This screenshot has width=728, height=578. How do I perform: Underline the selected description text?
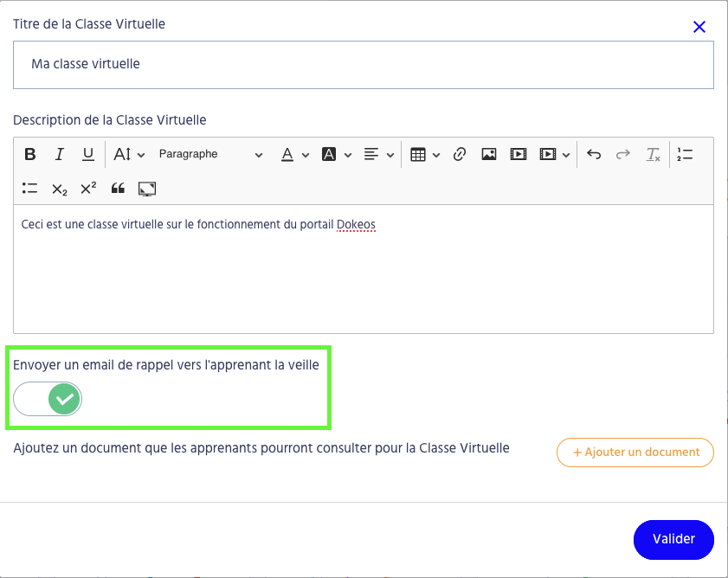88,155
